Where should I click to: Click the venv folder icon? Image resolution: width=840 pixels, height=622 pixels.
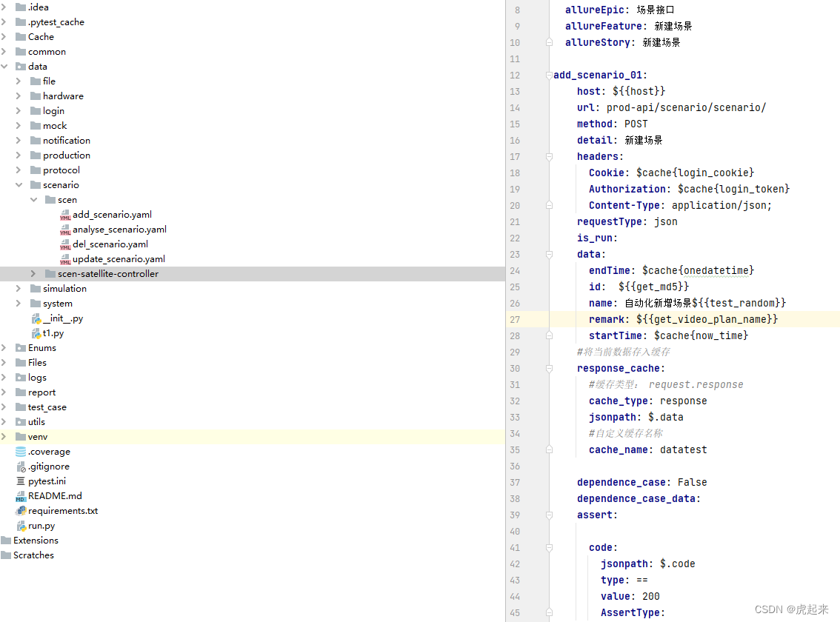point(21,437)
